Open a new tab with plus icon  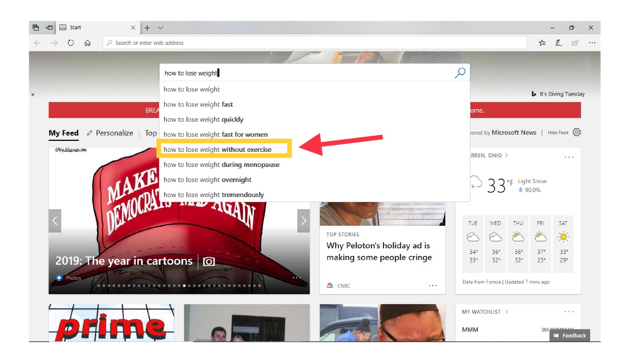tap(147, 28)
